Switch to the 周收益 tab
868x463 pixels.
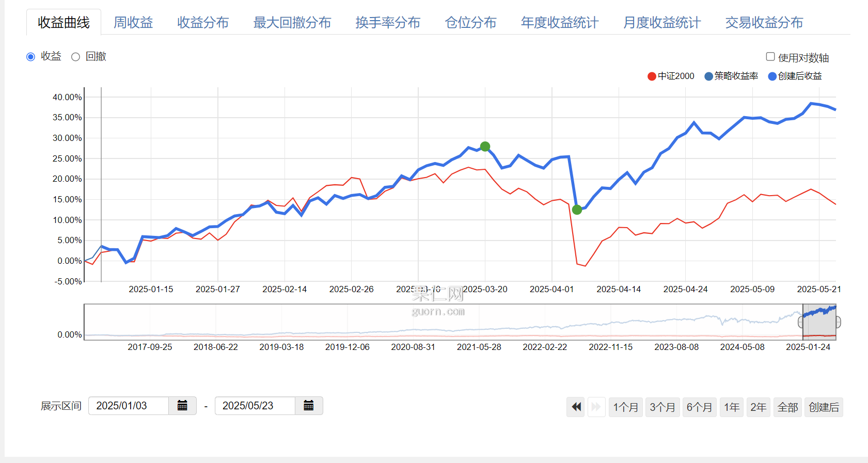tap(133, 22)
